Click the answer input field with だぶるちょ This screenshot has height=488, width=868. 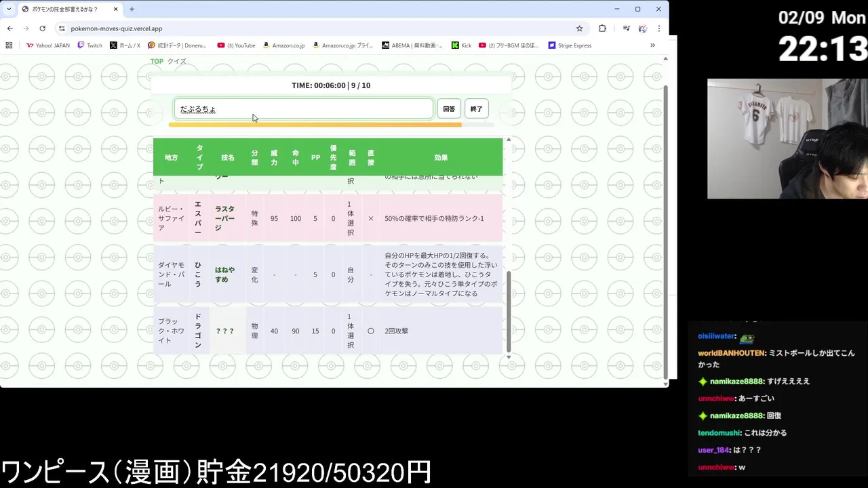[303, 108]
